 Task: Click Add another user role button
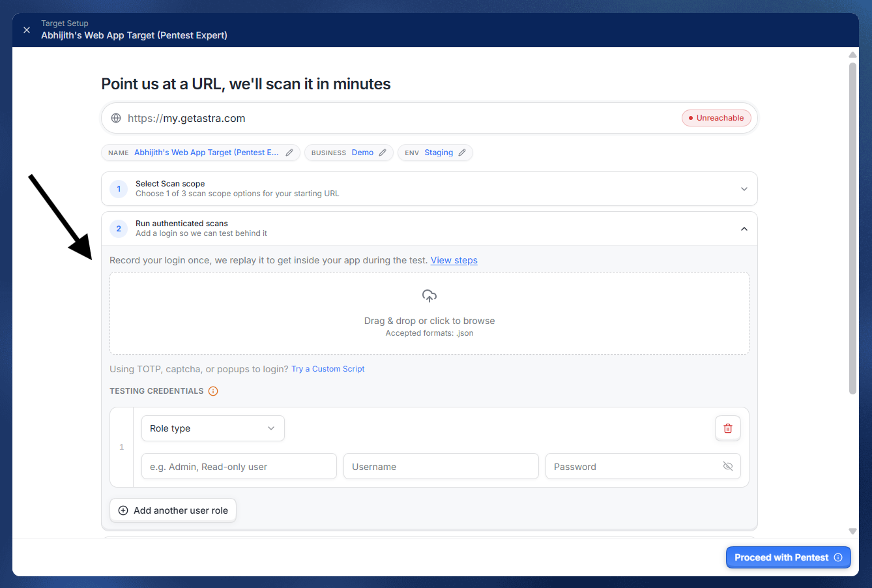[173, 510]
